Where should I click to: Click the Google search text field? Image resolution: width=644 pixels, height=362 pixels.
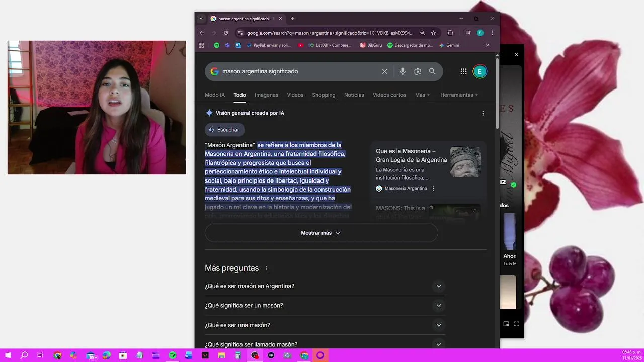click(299, 71)
